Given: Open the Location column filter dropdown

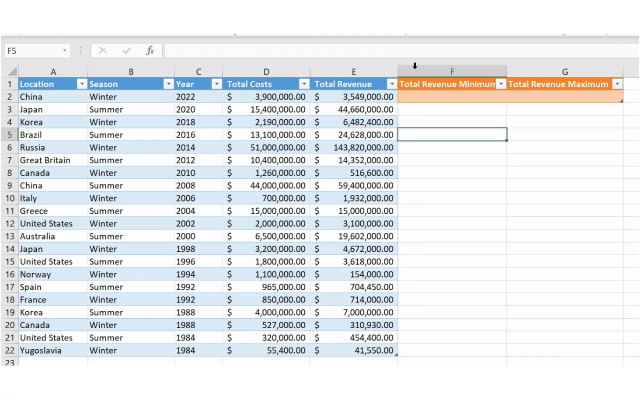Looking at the screenshot, I should pyautogui.click(x=82, y=84).
